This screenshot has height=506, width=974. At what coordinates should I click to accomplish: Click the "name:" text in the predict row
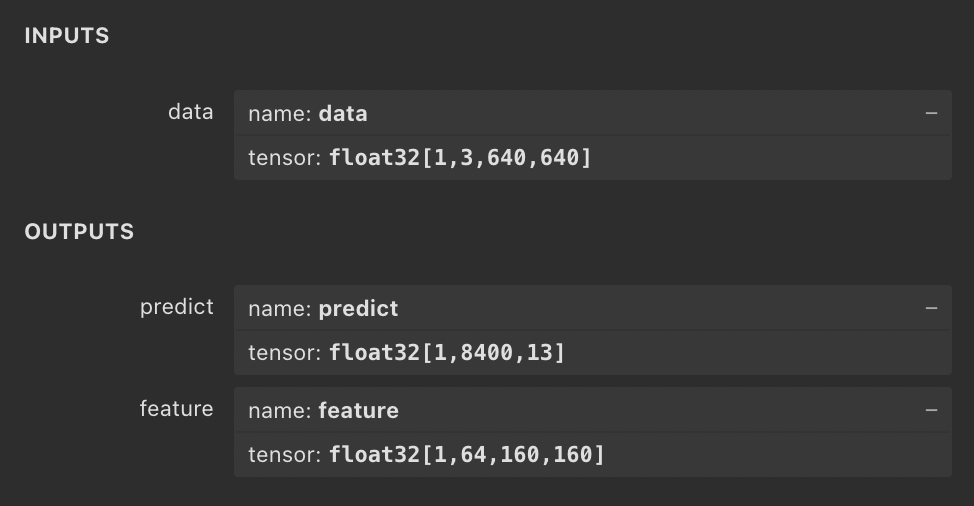(x=279, y=309)
